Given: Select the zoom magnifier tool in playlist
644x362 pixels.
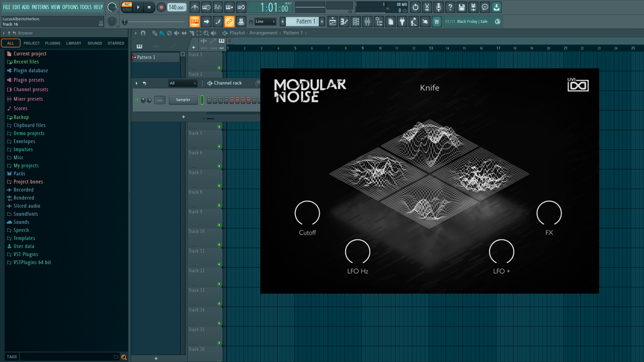Looking at the screenshot, I should click(206, 33).
